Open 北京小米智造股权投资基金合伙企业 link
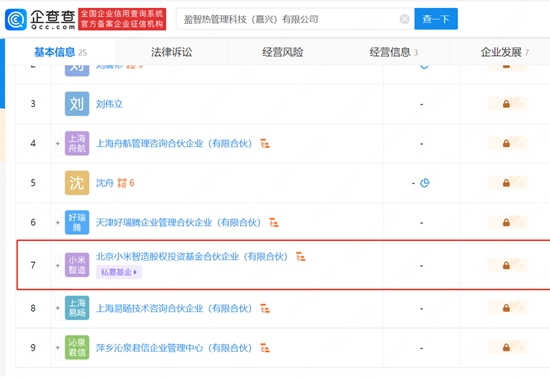 pyautogui.click(x=192, y=257)
